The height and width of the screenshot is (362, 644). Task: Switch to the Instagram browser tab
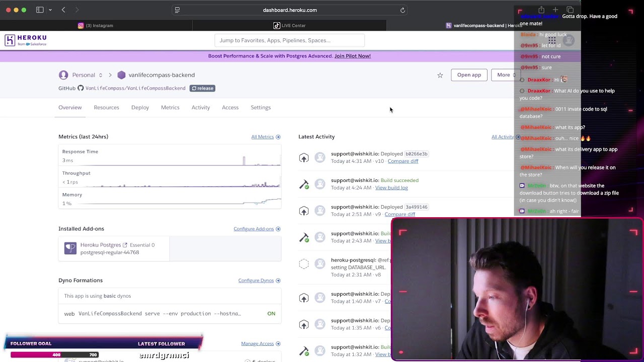(x=96, y=26)
